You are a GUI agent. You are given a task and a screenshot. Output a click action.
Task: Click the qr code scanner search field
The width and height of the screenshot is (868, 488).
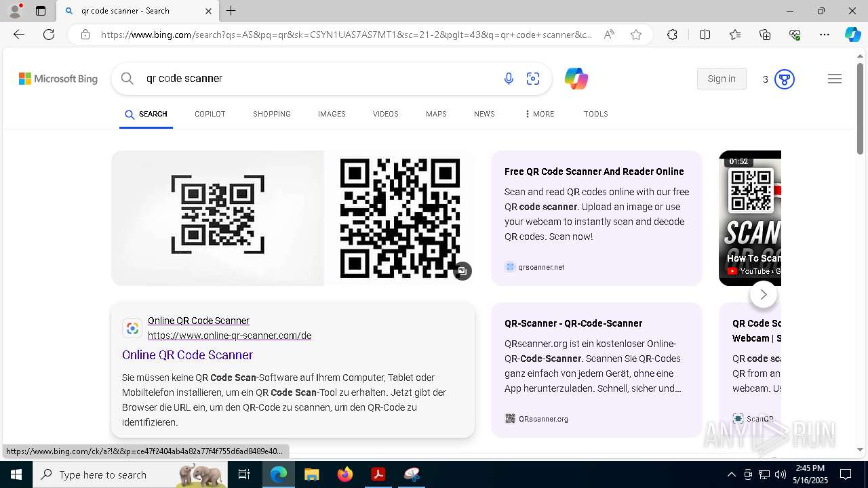click(319, 79)
